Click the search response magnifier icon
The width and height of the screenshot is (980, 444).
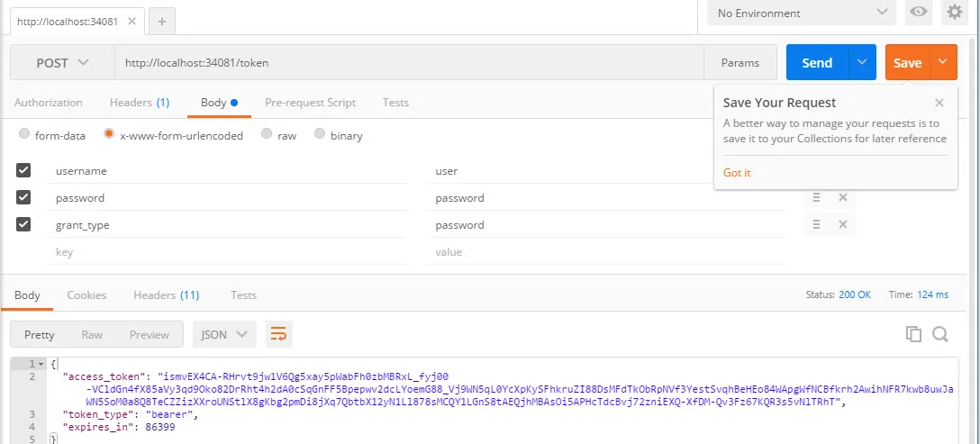pyautogui.click(x=940, y=334)
